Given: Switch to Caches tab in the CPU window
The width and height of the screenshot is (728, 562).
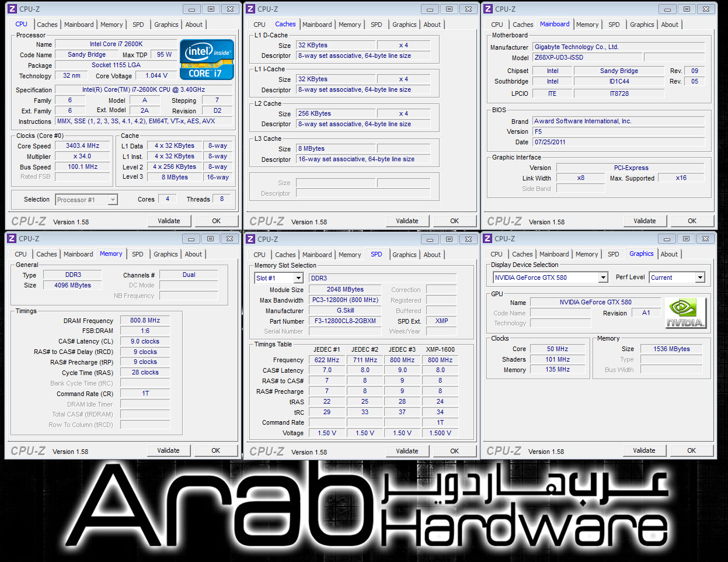Looking at the screenshot, I should point(47,25).
